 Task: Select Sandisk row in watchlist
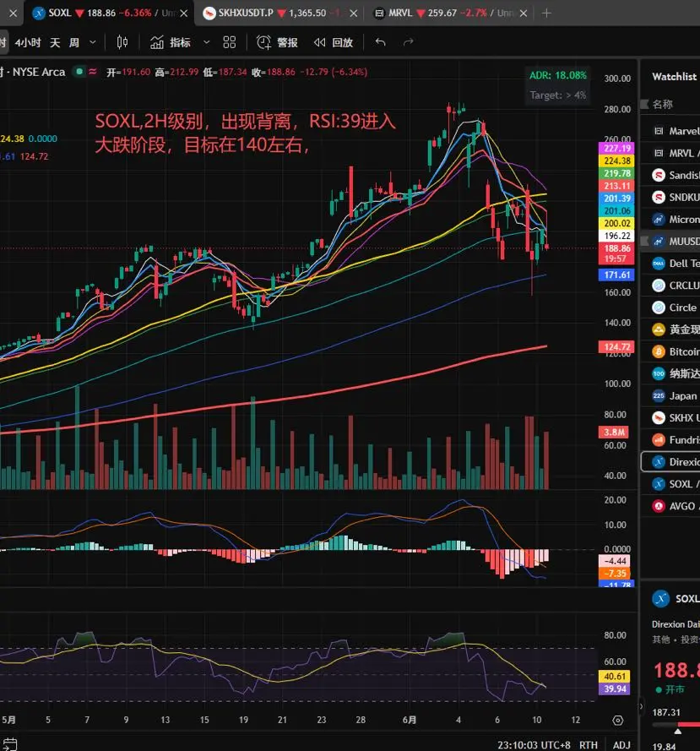(x=670, y=176)
